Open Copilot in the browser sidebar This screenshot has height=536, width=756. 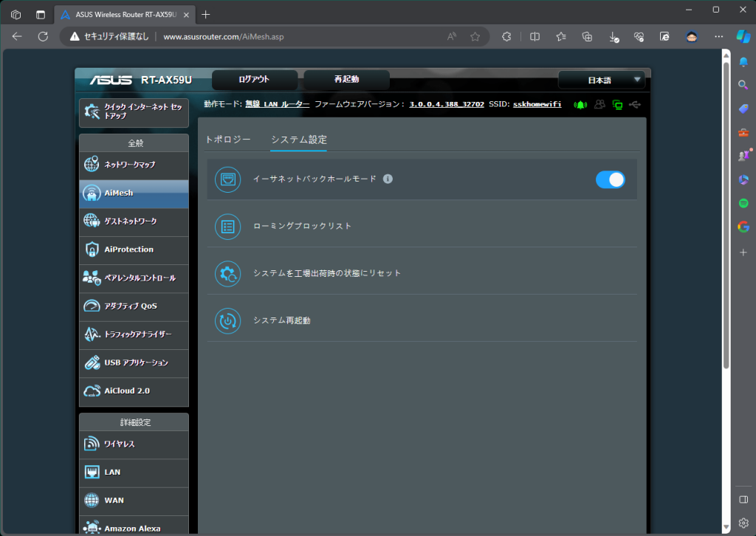pyautogui.click(x=743, y=37)
